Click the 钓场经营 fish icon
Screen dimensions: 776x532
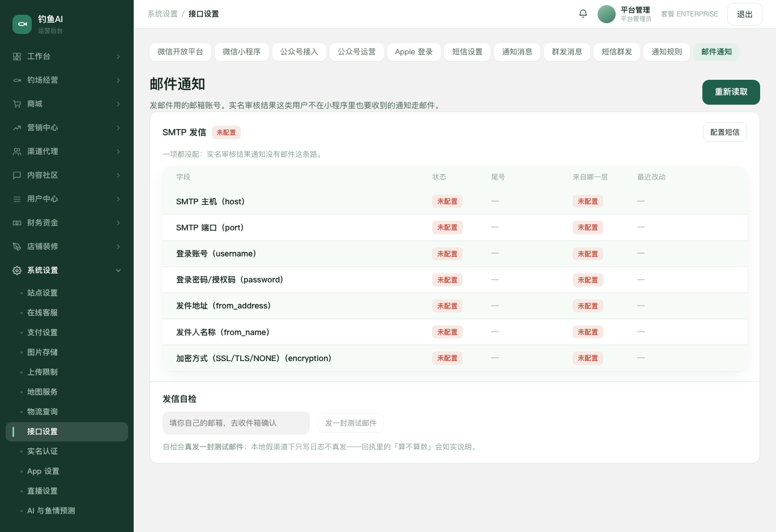pyautogui.click(x=17, y=80)
